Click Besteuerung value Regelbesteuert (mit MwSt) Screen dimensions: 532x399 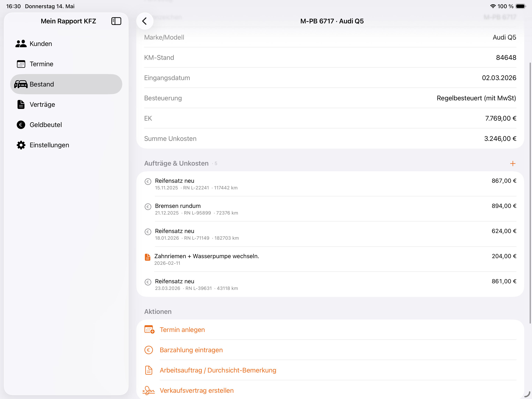pyautogui.click(x=476, y=98)
